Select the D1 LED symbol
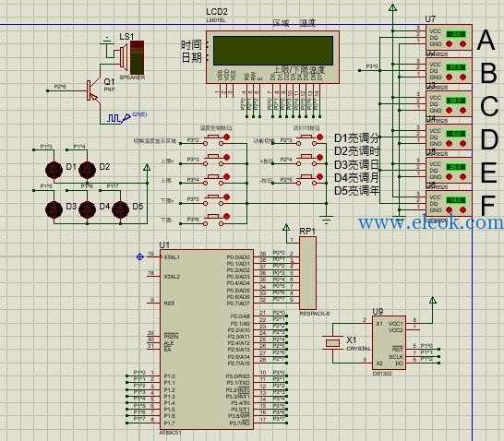The height and width of the screenshot is (441, 504). [54, 170]
